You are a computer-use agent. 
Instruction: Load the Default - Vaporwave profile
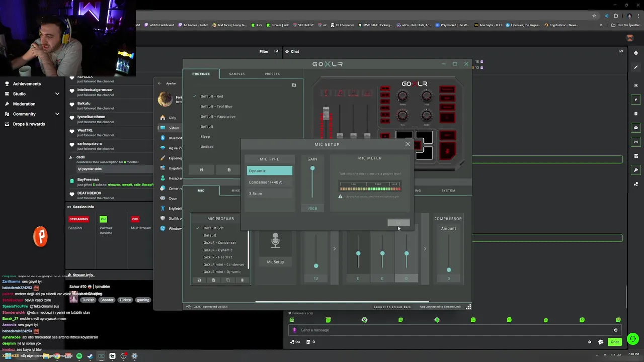[x=218, y=116]
